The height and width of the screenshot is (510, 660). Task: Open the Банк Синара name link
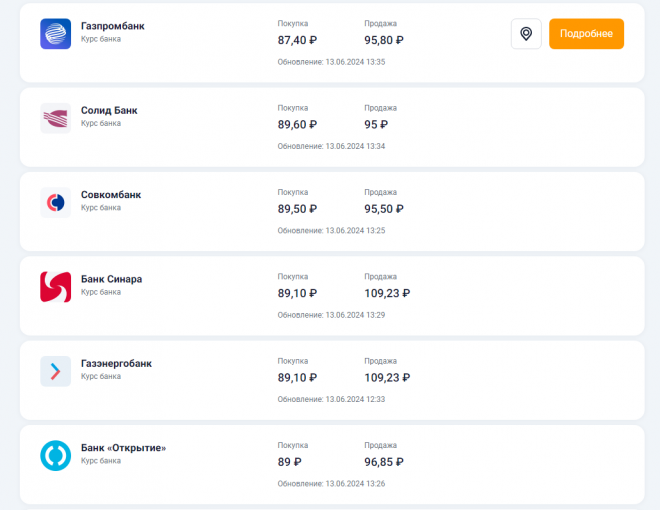111,279
